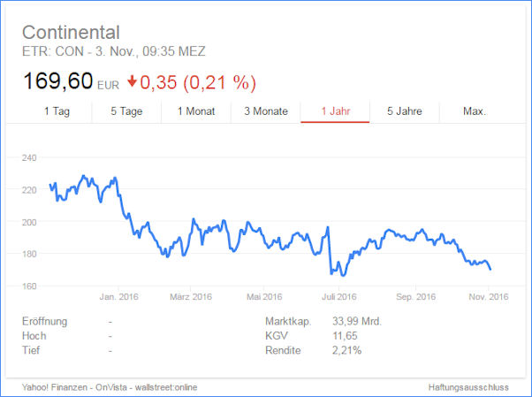Image resolution: width=532 pixels, height=397 pixels.
Task: Click the chart line end at Nov. 2016
Action: click(x=490, y=269)
